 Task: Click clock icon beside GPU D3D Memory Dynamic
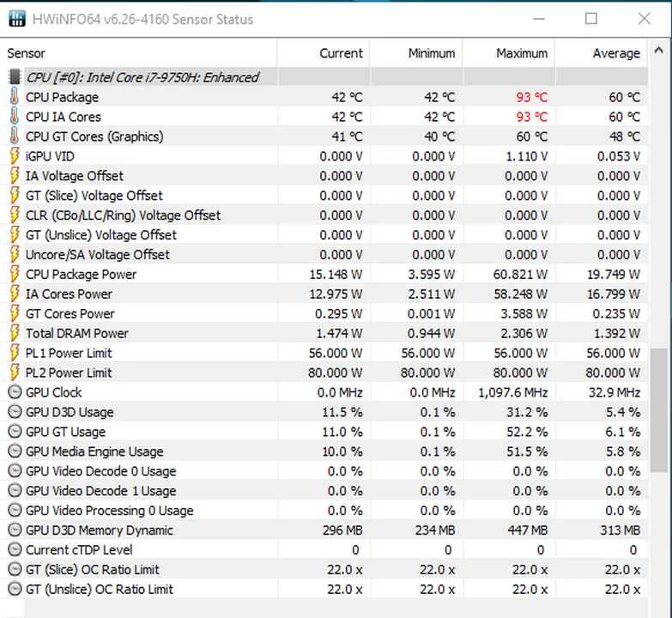(15, 530)
